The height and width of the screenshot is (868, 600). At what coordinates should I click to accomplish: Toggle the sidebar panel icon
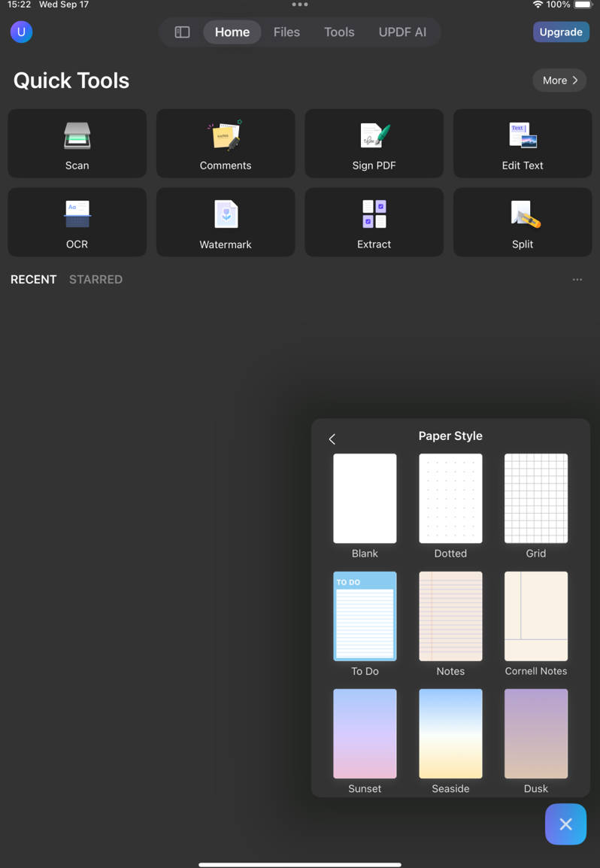[182, 32]
